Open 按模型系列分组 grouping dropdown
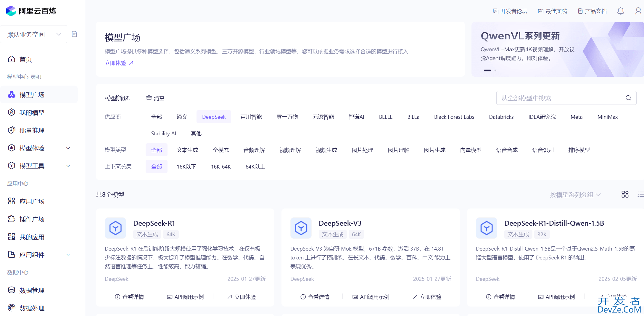The width and height of the screenshot is (644, 316). [x=575, y=195]
